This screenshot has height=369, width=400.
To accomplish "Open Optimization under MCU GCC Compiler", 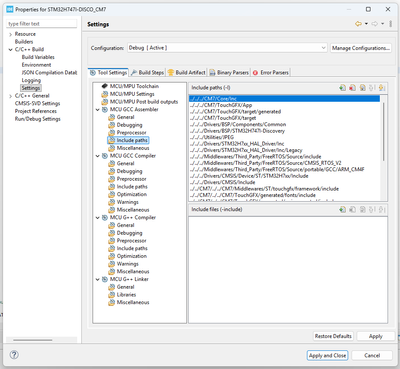I will [132, 194].
